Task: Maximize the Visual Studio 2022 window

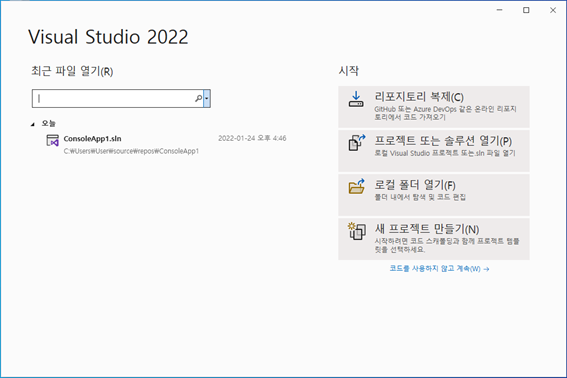Action: (x=526, y=10)
